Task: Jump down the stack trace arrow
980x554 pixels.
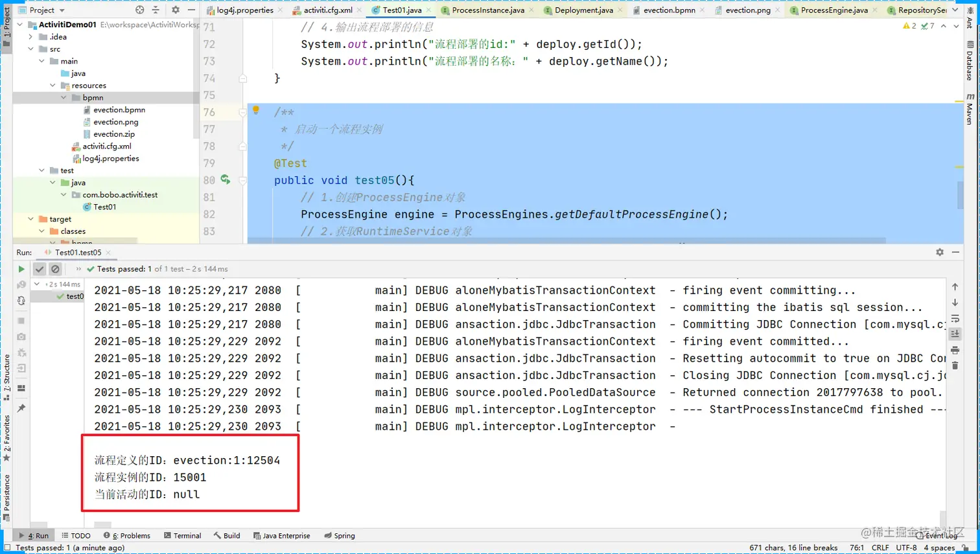Action: [x=955, y=303]
